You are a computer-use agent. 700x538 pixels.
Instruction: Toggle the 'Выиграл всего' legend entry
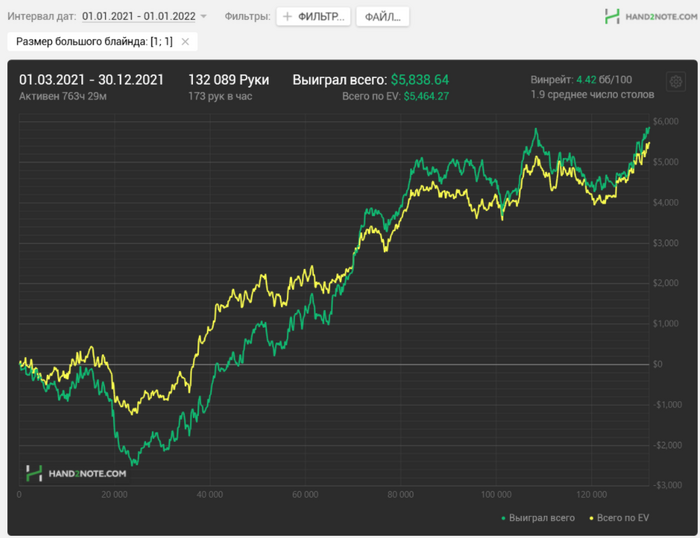538,518
